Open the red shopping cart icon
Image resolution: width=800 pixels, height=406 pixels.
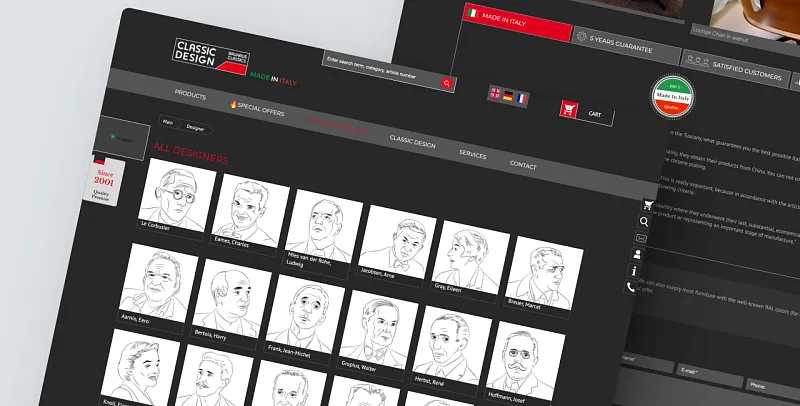point(569,109)
